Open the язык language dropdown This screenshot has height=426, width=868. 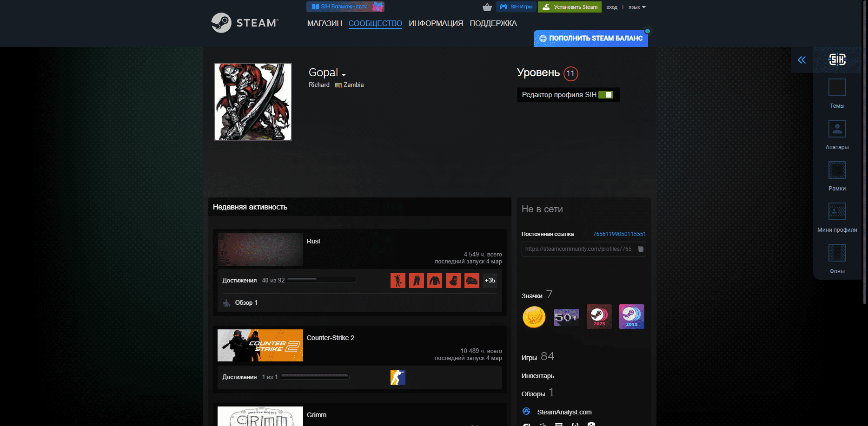[636, 7]
